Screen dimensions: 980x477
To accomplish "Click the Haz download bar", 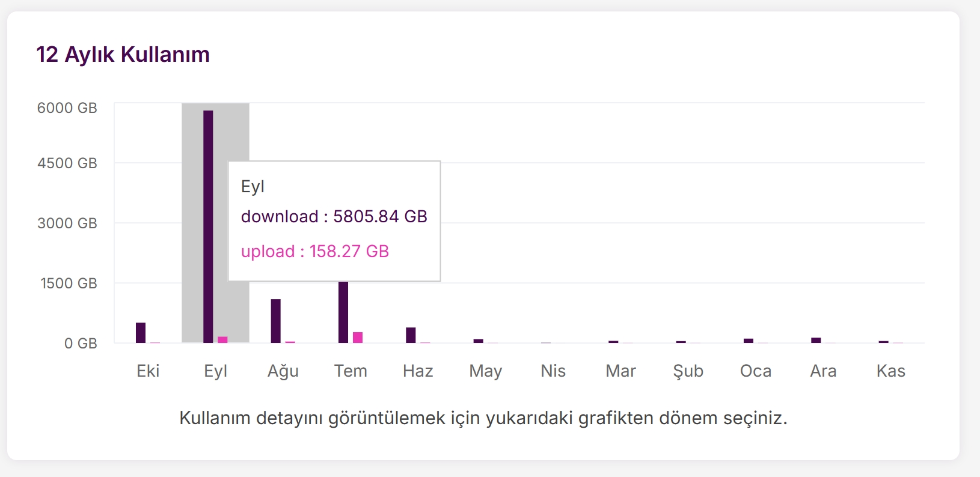I will coord(411,335).
